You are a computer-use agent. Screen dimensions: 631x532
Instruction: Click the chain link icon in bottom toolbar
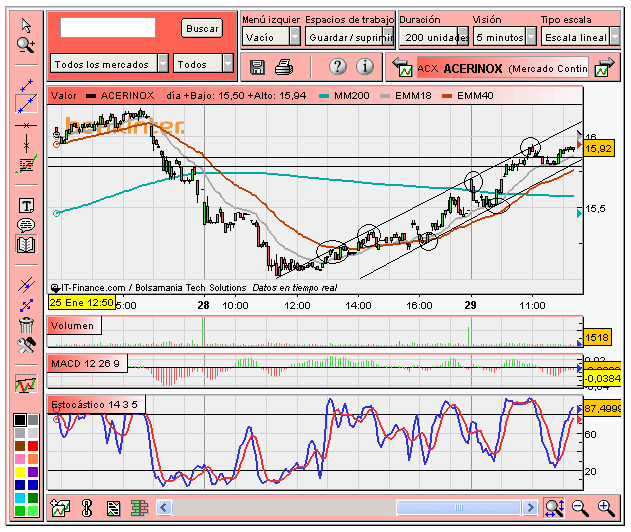87,507
